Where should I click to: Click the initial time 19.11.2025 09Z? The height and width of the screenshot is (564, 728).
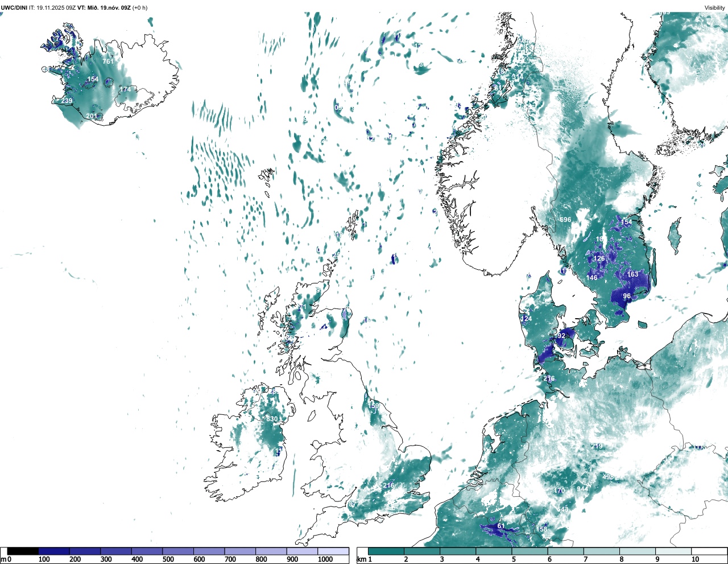56,7
